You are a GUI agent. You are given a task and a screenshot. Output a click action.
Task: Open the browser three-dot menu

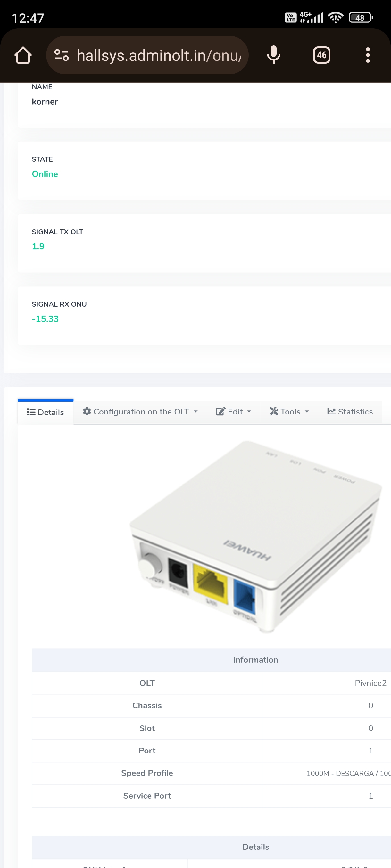click(x=367, y=55)
